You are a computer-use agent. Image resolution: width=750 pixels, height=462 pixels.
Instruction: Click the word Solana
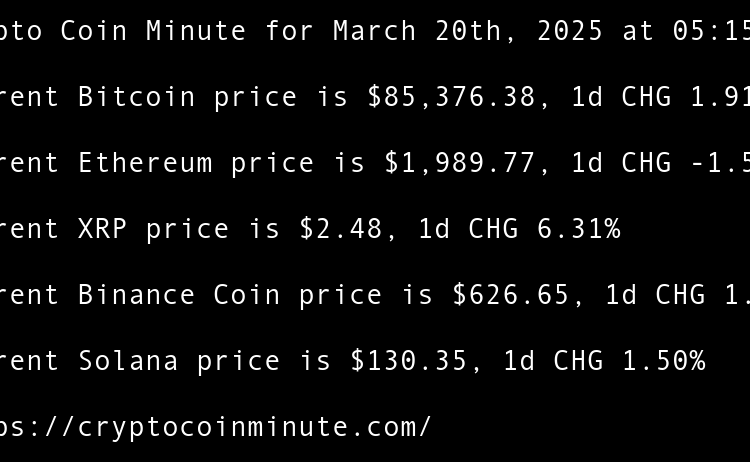pos(128,361)
